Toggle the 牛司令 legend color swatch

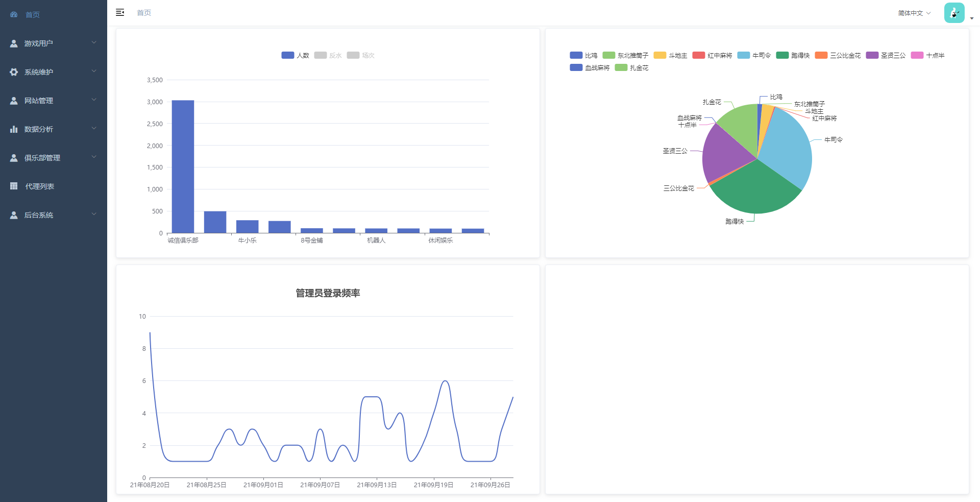tap(744, 55)
